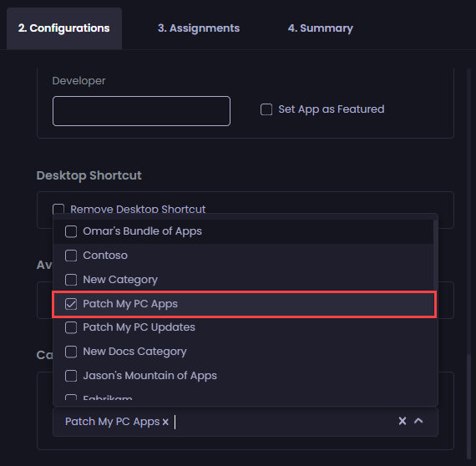This screenshot has width=476, height=466.
Task: Click the category list scrollbar
Action: tap(435, 255)
